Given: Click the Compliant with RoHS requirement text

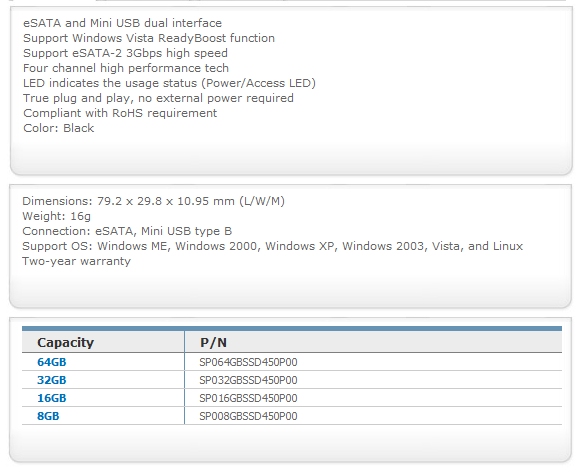Looking at the screenshot, I should 120,113.
